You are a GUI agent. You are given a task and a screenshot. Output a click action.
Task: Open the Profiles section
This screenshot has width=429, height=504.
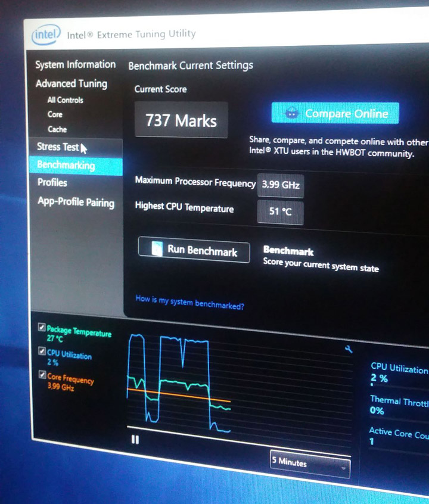[x=52, y=182]
